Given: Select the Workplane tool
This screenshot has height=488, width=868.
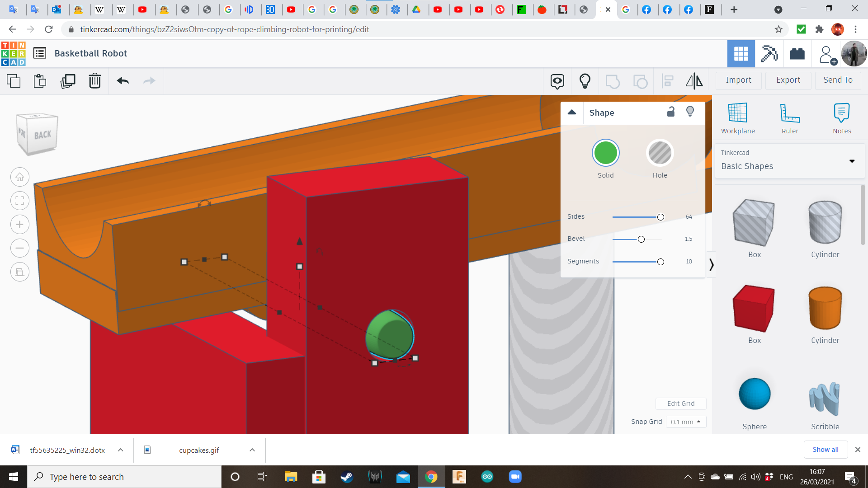Looking at the screenshot, I should 738,118.
